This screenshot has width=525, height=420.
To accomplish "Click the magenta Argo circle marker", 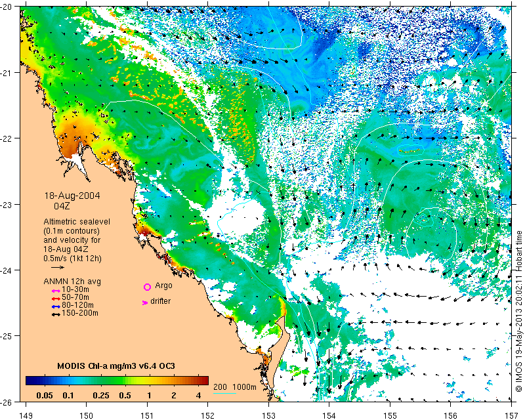I will coord(147,287).
